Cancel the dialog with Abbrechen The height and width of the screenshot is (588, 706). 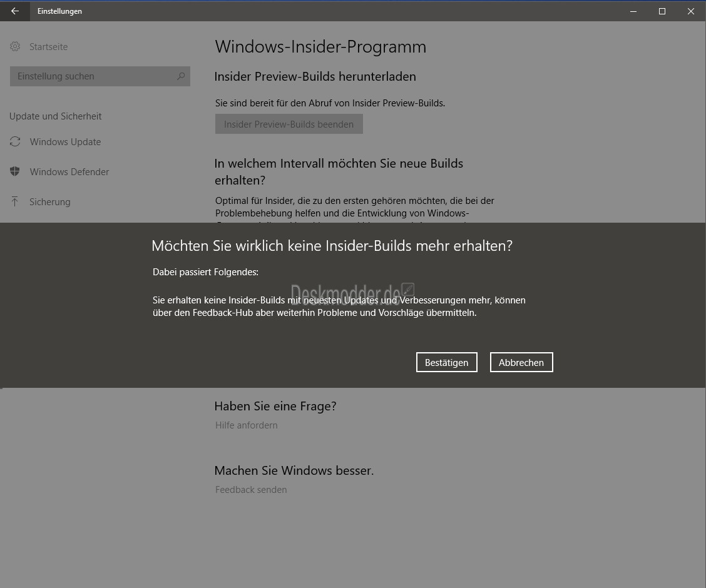tap(521, 362)
